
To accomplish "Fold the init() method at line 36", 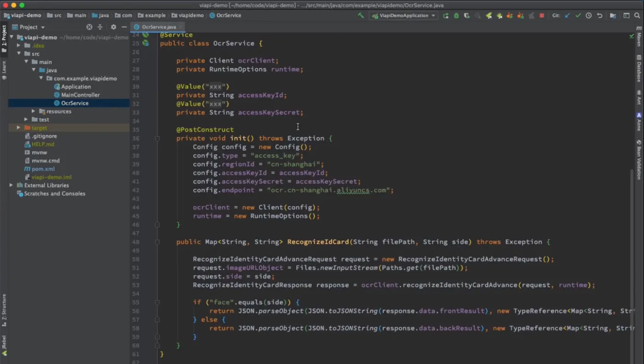I will click(x=157, y=138).
